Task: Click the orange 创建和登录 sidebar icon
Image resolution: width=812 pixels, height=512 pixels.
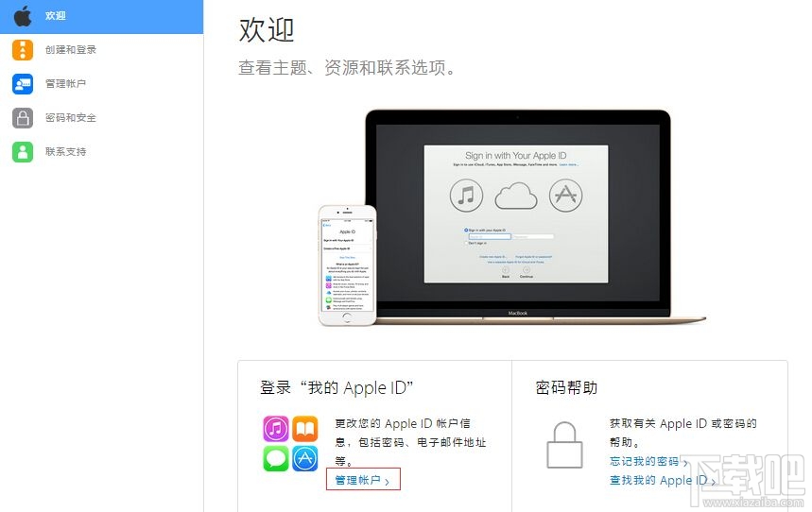Action: coord(23,50)
